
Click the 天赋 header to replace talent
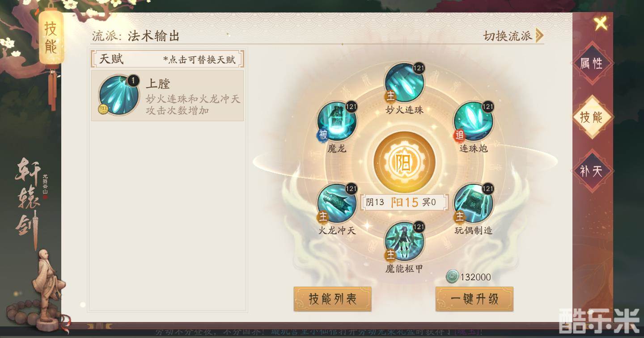click(x=167, y=59)
